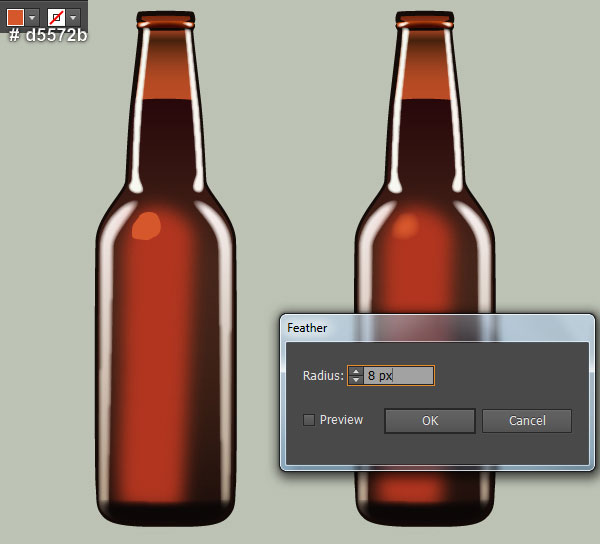Viewport: 600px width, 544px height.
Task: Click the Radius: label
Action: pyautogui.click(x=323, y=376)
